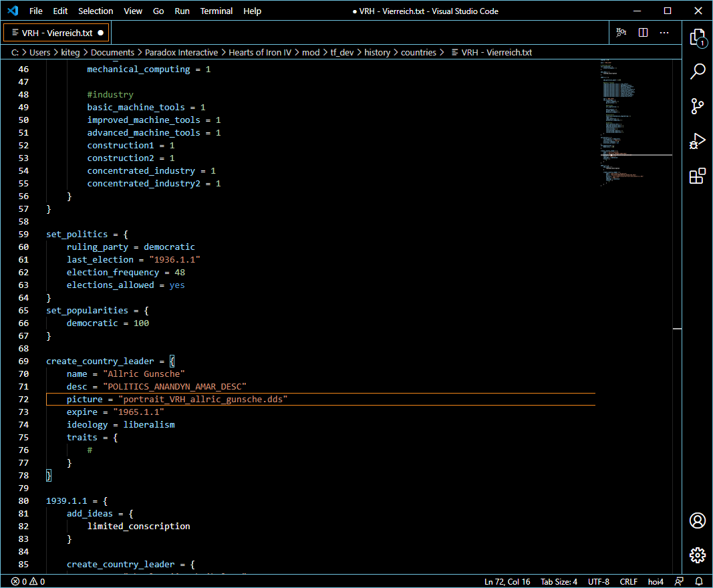This screenshot has height=588, width=713.
Task: Click 'limited_conscription' on line 82
Action: click(x=139, y=526)
